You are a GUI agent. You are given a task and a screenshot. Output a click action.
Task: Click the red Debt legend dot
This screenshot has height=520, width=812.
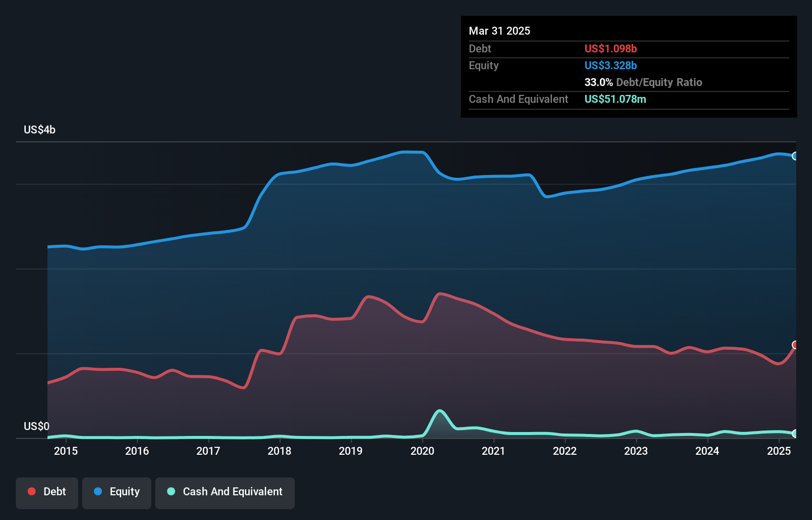click(x=31, y=492)
